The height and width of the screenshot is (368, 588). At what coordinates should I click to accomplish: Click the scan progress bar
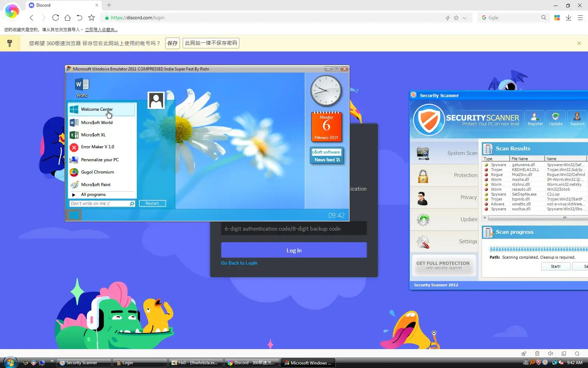point(539,249)
